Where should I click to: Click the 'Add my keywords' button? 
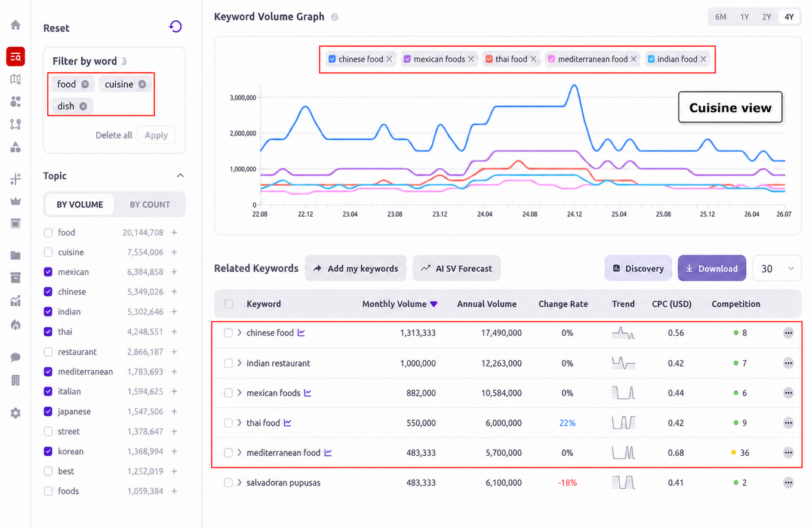point(356,269)
